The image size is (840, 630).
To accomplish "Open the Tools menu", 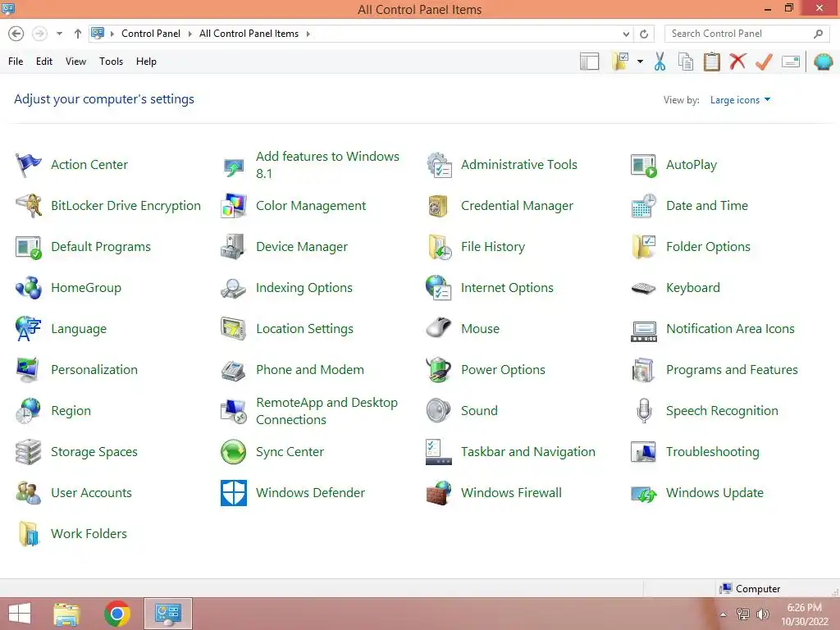I will (x=111, y=62).
